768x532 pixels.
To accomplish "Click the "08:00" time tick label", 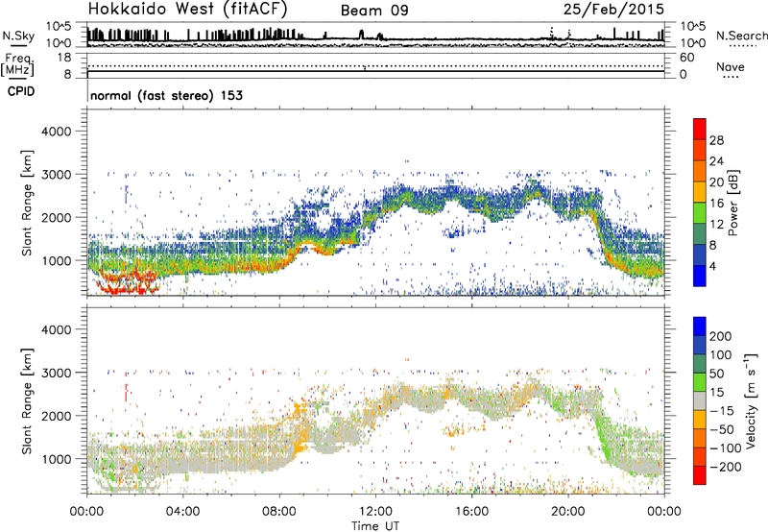I will 279,512.
